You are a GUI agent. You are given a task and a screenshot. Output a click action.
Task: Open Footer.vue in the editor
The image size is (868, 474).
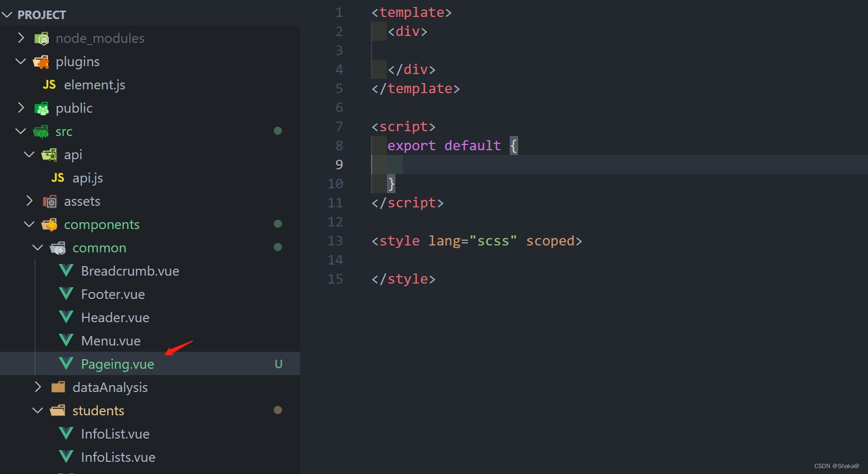point(113,294)
